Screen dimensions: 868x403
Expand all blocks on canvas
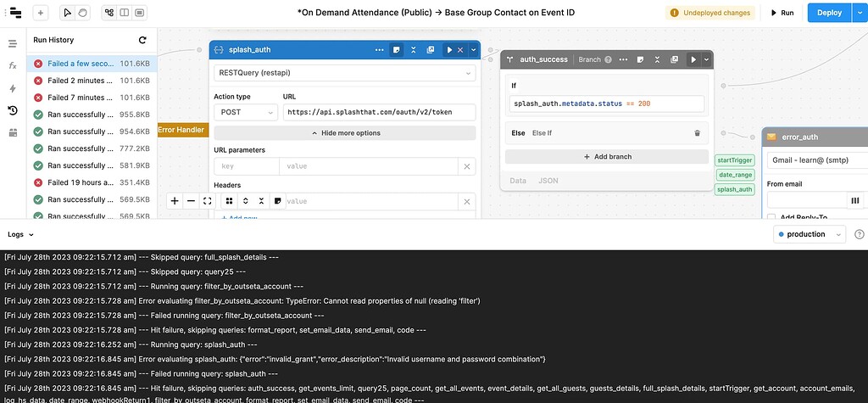click(245, 201)
